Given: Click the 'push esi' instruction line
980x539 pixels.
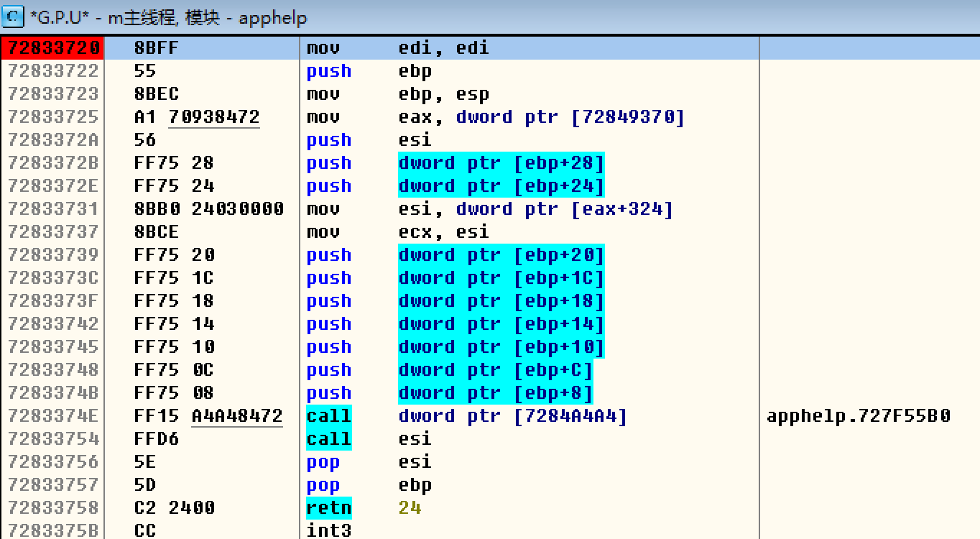Looking at the screenshot, I should click(x=369, y=140).
